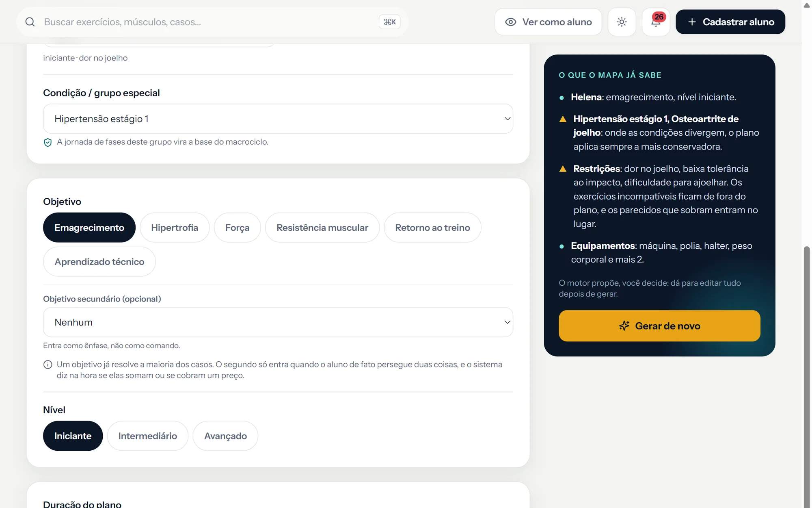
Task: Toggle light theme sun icon
Action: pyautogui.click(x=622, y=22)
